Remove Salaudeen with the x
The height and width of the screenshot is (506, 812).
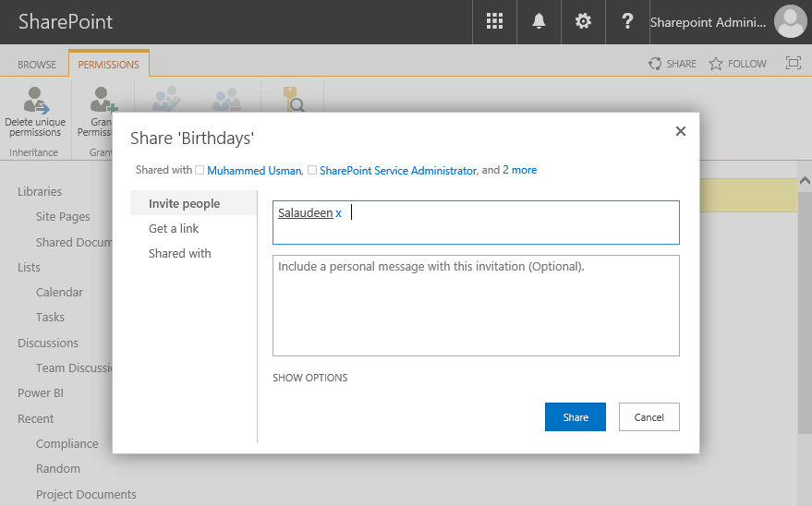(x=338, y=213)
